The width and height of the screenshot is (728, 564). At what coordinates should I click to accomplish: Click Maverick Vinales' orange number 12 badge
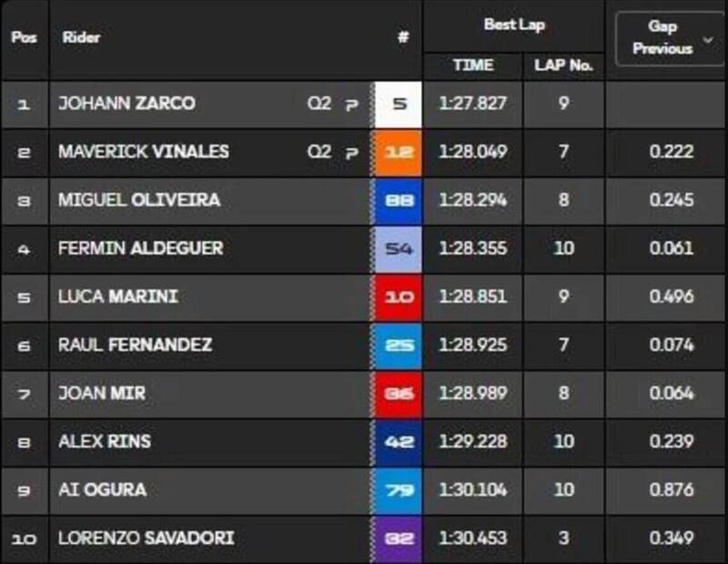coord(398,152)
